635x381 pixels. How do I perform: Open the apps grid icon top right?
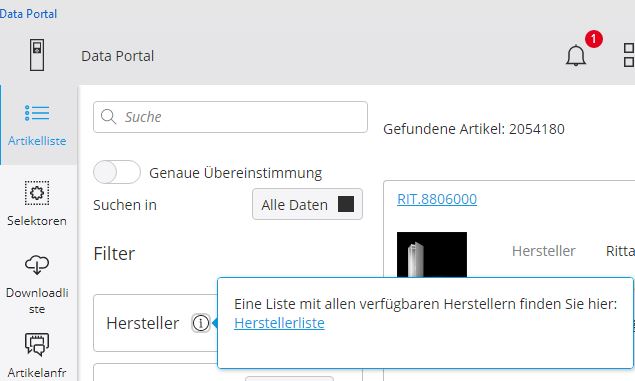pos(629,55)
